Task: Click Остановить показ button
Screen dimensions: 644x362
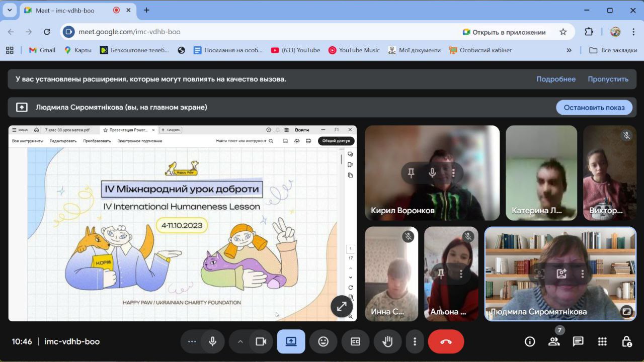Action: tap(594, 107)
